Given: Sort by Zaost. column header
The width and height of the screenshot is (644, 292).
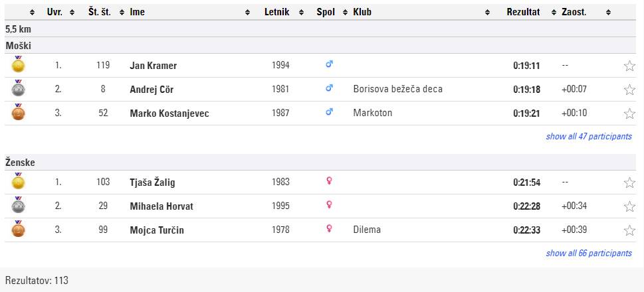Looking at the screenshot, I should click(574, 12).
